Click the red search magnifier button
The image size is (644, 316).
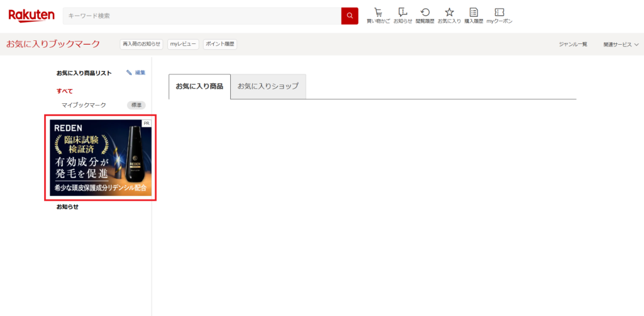350,16
